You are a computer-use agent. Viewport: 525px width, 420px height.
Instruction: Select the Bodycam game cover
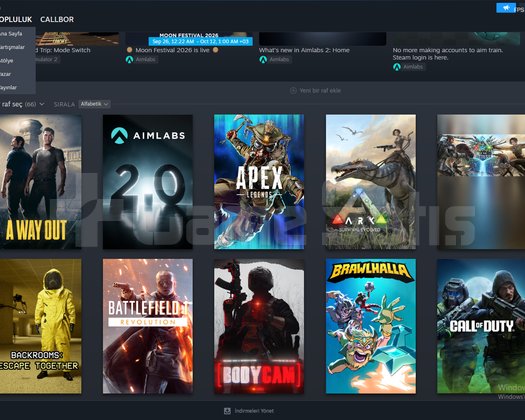(x=259, y=326)
